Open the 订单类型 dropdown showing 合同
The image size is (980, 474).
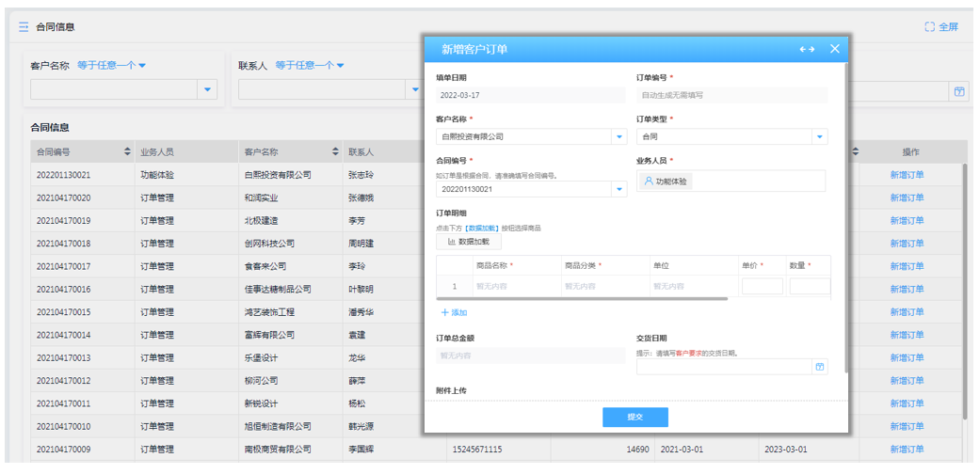(x=819, y=136)
